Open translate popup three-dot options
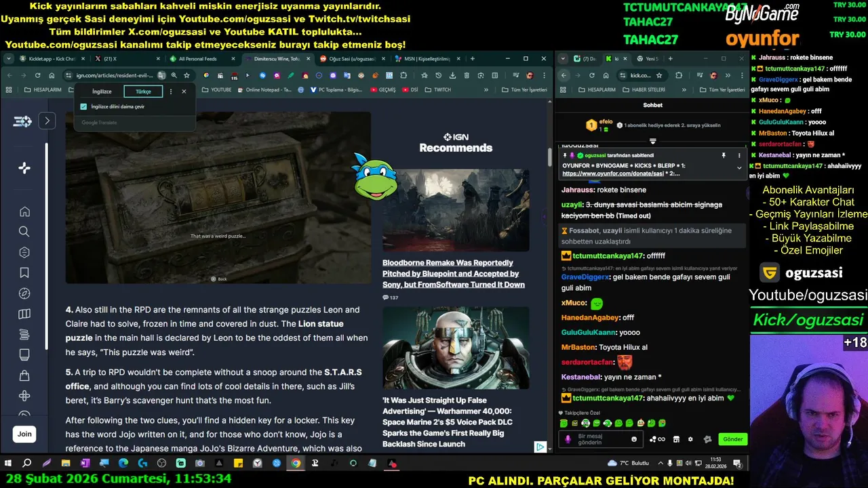Viewport: 868px width, 488px height. 171,91
